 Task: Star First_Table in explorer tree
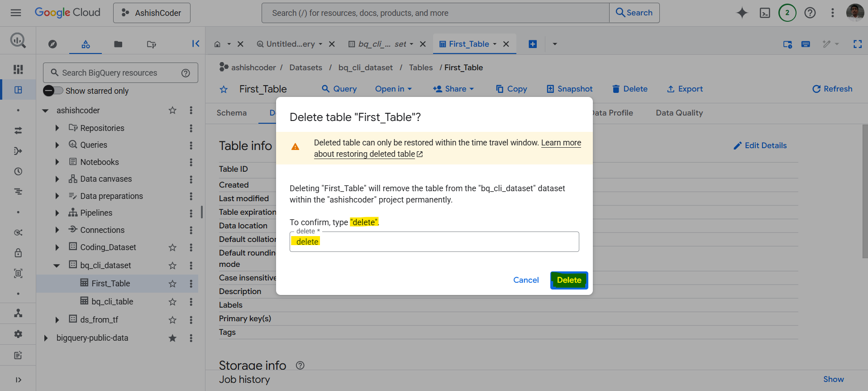click(x=172, y=284)
